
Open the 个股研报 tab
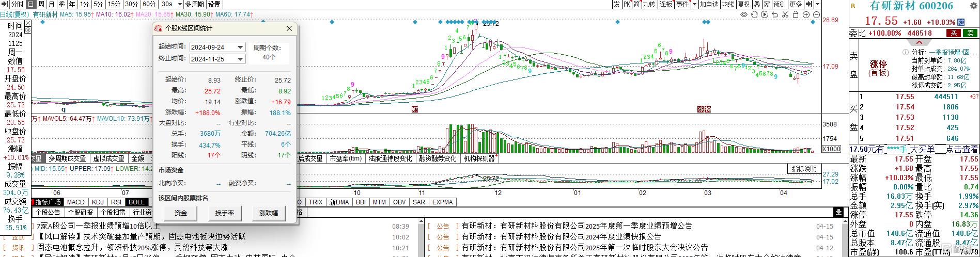(80, 212)
